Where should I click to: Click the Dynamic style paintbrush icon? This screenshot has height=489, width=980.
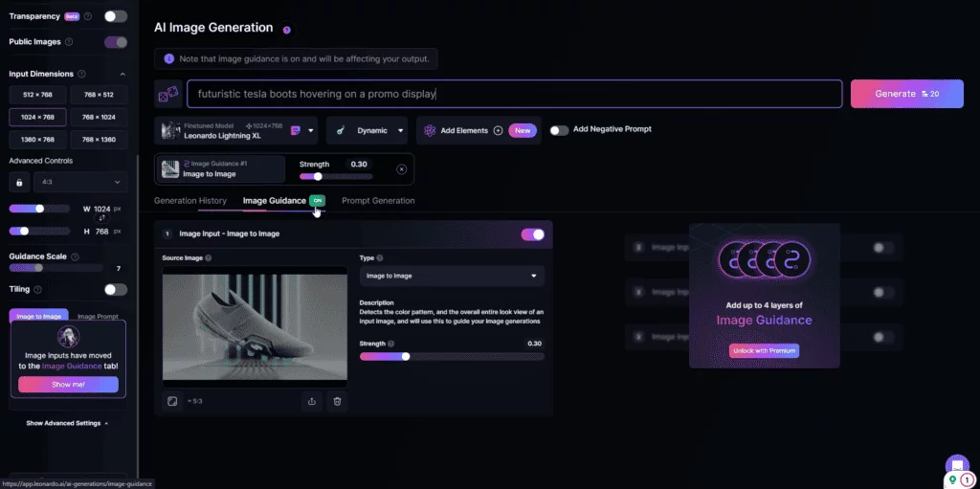[x=342, y=131]
